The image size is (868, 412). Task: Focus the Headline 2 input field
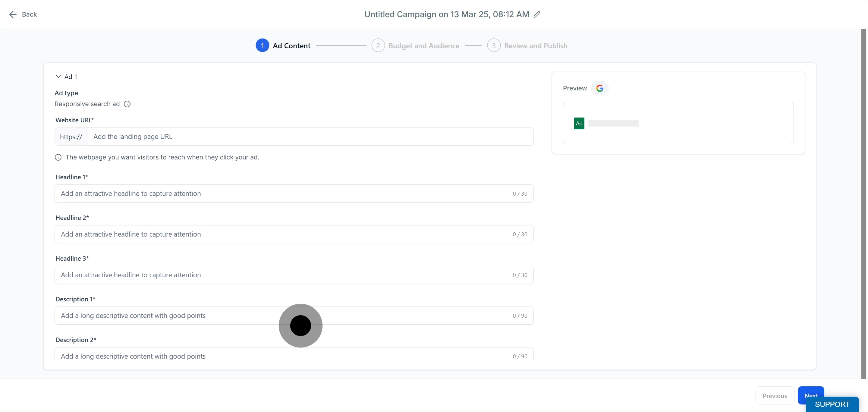[294, 234]
